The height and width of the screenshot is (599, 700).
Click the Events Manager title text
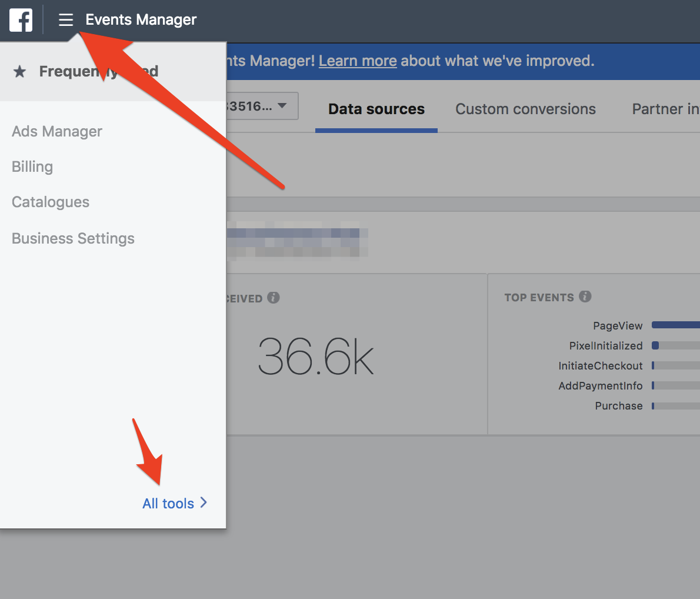pos(141,20)
